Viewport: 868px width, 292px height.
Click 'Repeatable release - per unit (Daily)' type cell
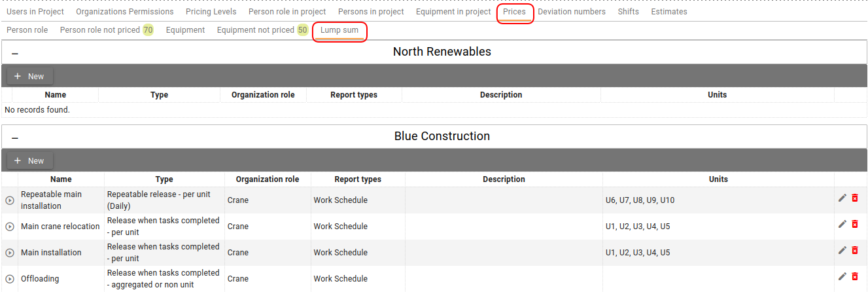[x=164, y=200]
